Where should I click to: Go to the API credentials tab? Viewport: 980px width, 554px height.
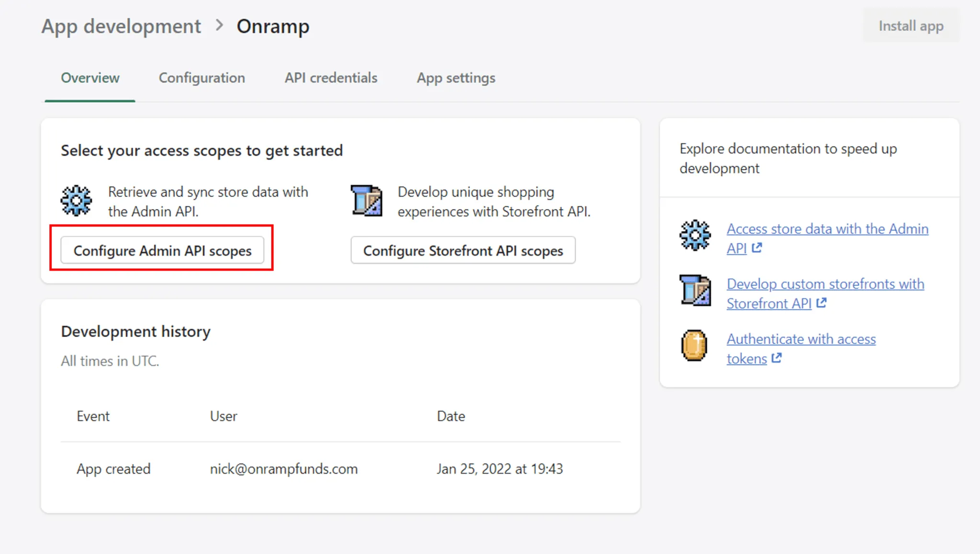pyautogui.click(x=331, y=78)
